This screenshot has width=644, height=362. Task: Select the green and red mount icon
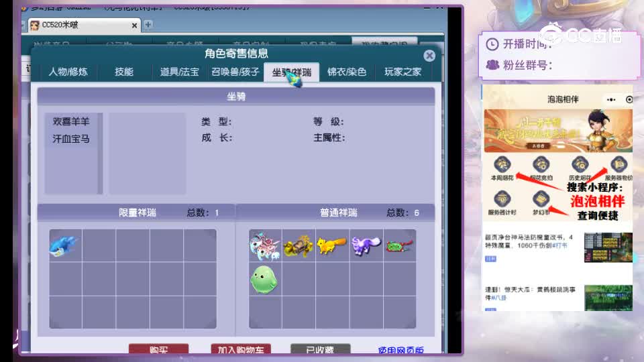coord(399,246)
